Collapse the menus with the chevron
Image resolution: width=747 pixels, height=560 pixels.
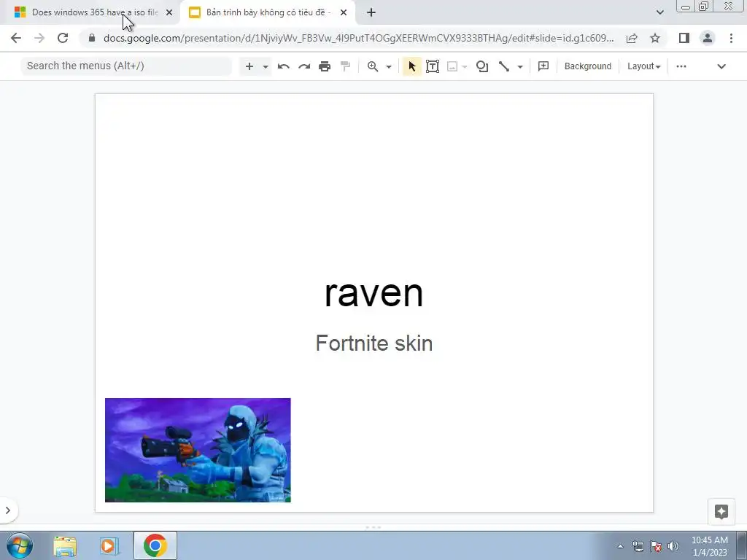pos(721,66)
